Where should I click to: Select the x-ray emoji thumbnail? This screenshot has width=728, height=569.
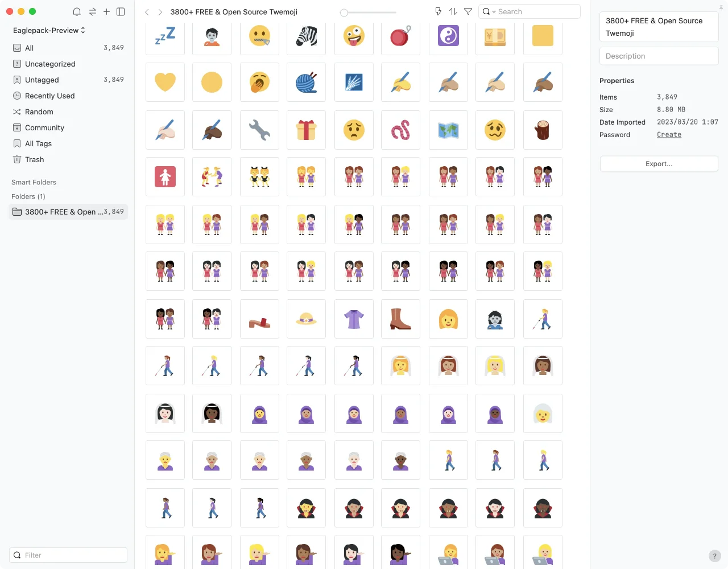pyautogui.click(x=354, y=83)
